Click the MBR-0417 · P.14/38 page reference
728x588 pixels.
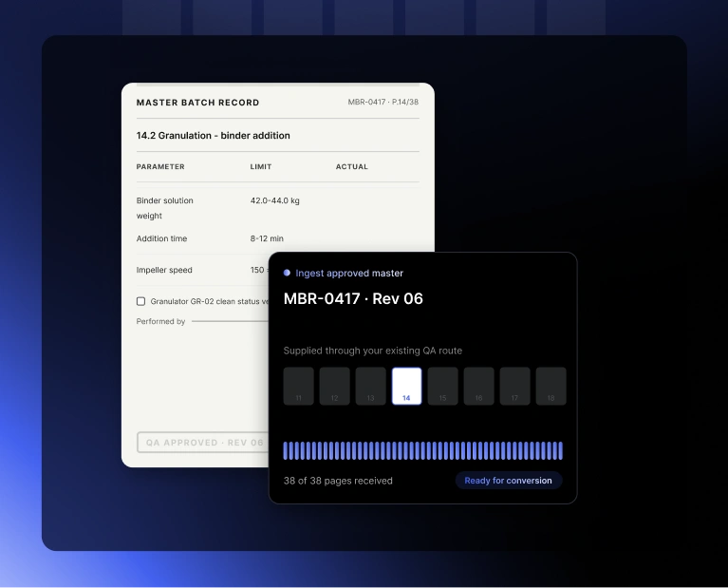point(383,102)
